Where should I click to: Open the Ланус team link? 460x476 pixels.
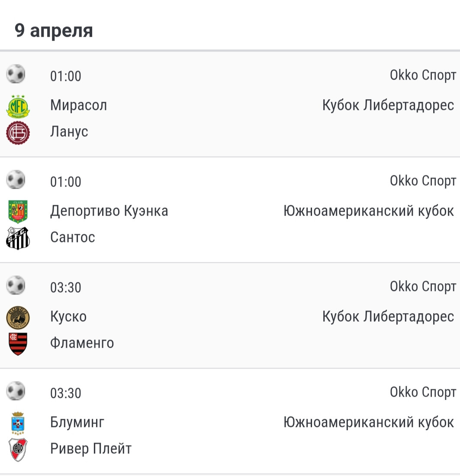coord(69,131)
